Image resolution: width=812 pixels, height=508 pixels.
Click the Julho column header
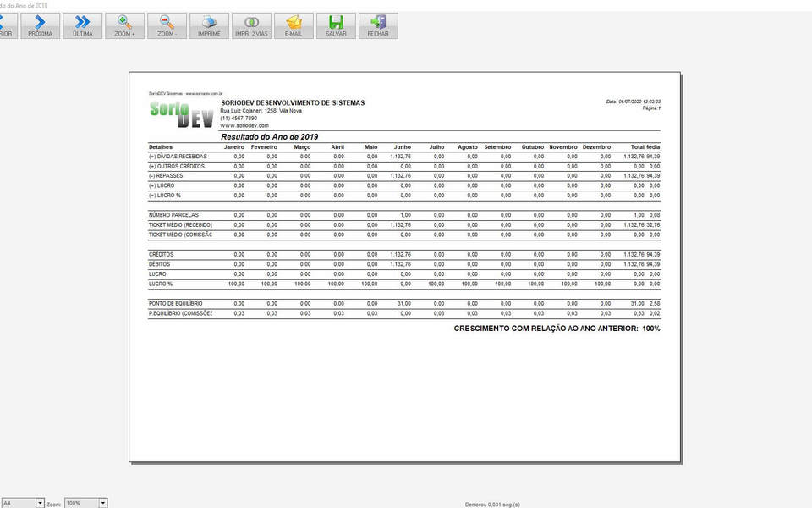point(436,147)
